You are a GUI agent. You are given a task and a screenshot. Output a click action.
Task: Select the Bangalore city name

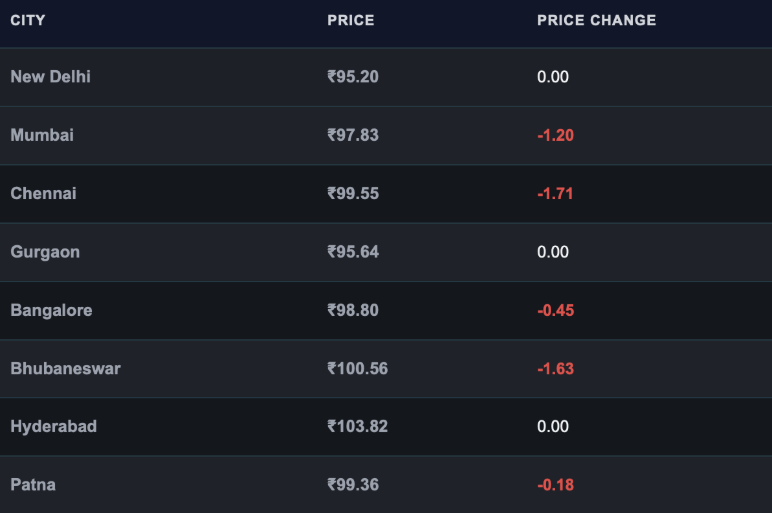(x=51, y=310)
